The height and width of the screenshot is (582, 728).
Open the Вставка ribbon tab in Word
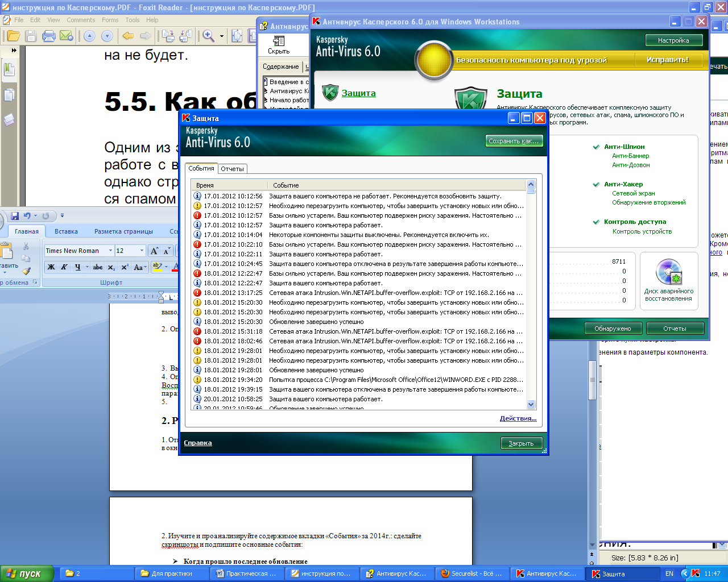[66, 231]
